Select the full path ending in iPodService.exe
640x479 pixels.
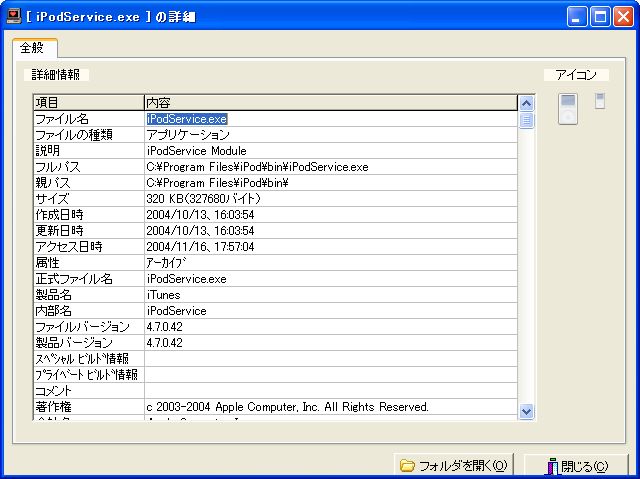point(257,167)
